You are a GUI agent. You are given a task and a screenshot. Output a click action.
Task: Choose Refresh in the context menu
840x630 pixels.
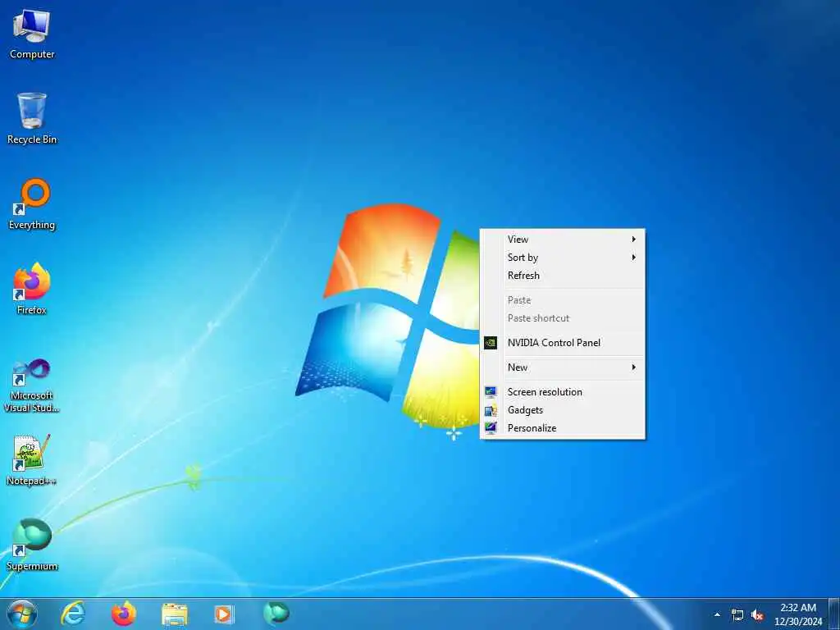pos(562,276)
